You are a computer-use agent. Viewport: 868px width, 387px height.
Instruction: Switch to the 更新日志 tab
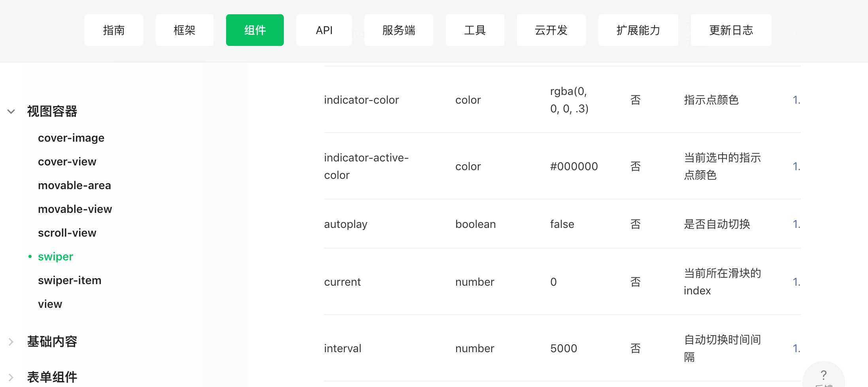click(x=731, y=30)
